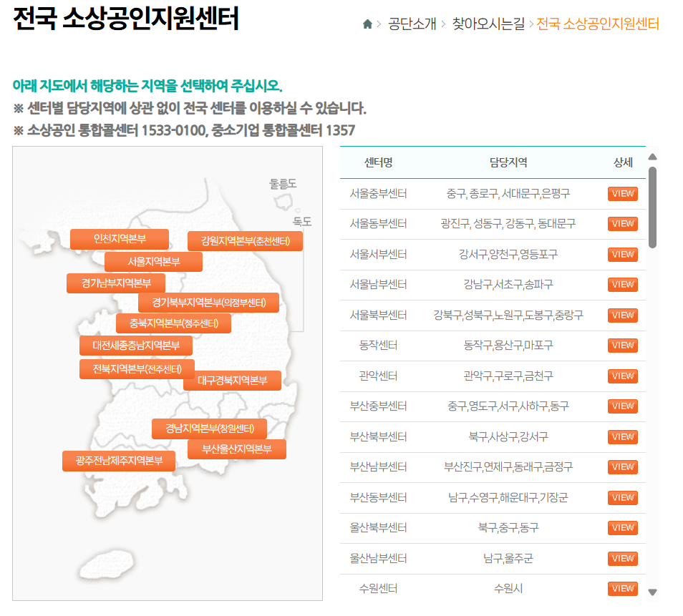Image resolution: width=683 pixels, height=616 pixels.
Task: Select 전북지역본부(전주센터) on the map
Action: (x=136, y=368)
